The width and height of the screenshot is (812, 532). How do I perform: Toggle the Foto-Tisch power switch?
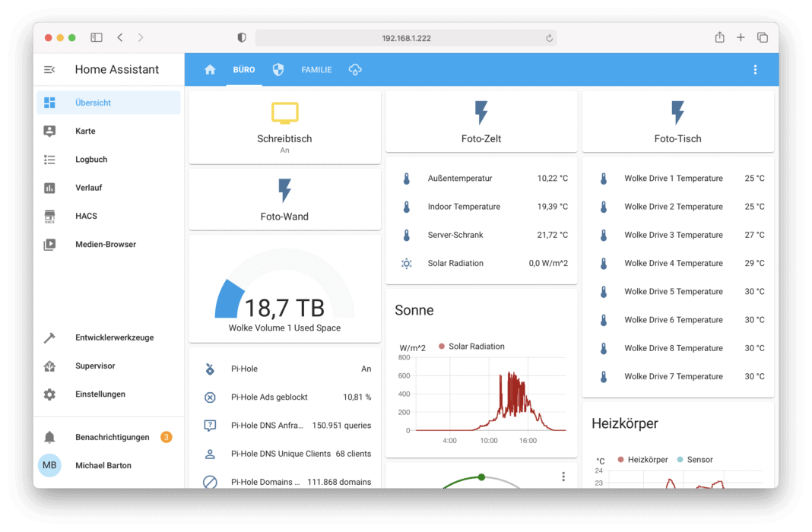pyautogui.click(x=678, y=112)
